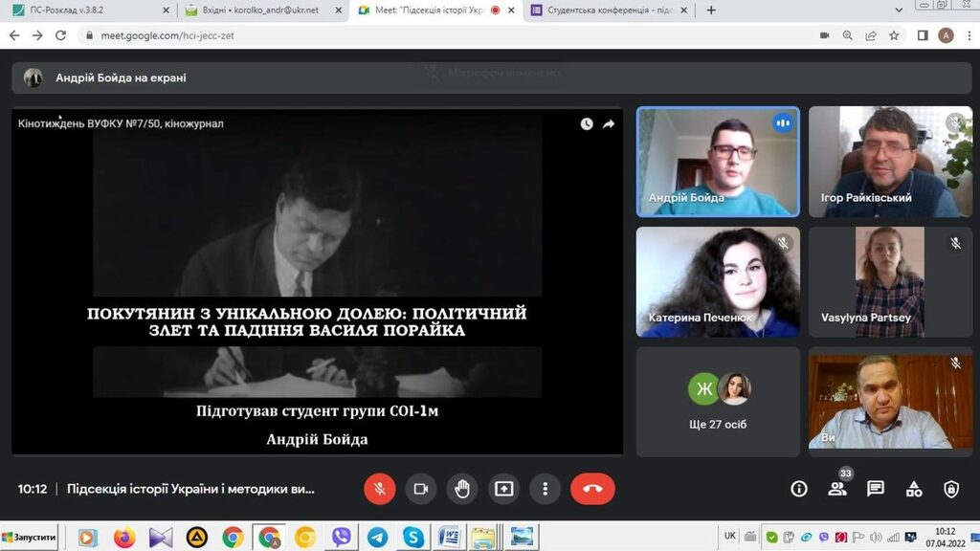This screenshot has height=551, width=980.
Task: Expand the 'Ще 27 осіб' participants tile
Action: (718, 401)
